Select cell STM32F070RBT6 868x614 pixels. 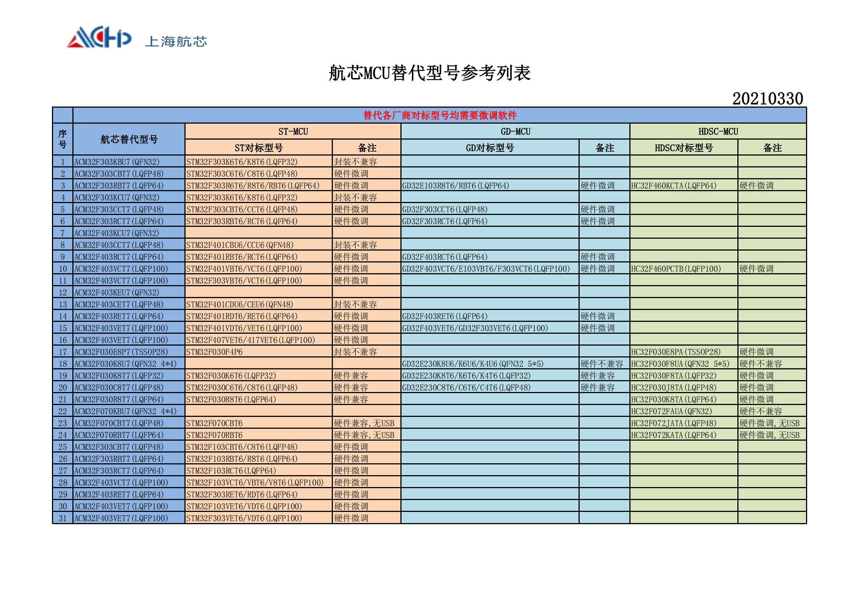259,435
